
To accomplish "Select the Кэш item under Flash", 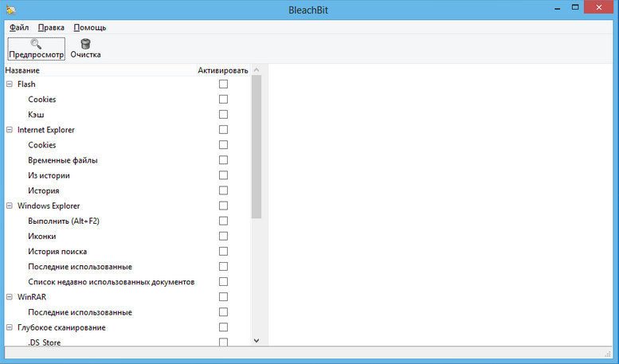I will (x=36, y=115).
